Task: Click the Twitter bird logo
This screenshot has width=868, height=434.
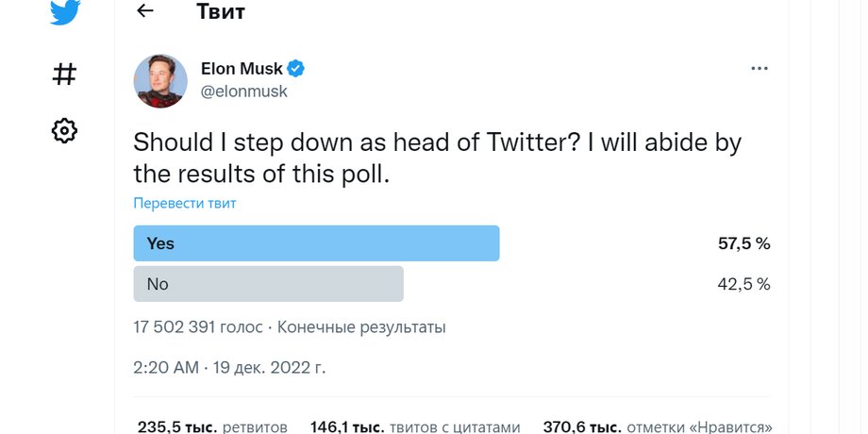Action: tap(63, 14)
